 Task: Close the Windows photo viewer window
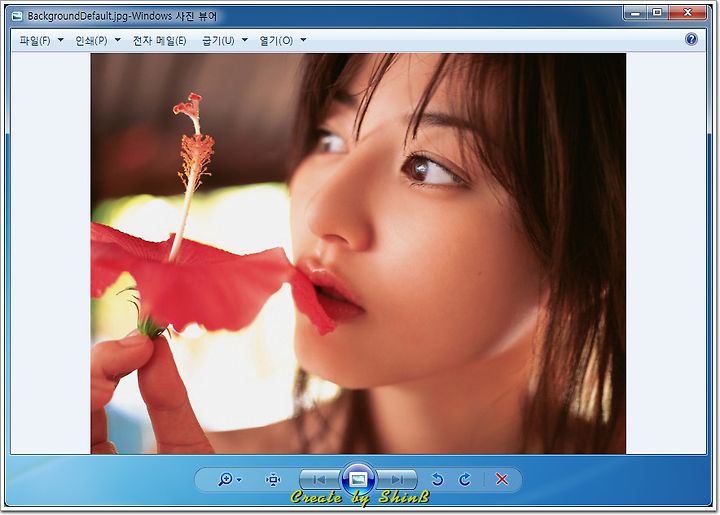tap(687, 13)
